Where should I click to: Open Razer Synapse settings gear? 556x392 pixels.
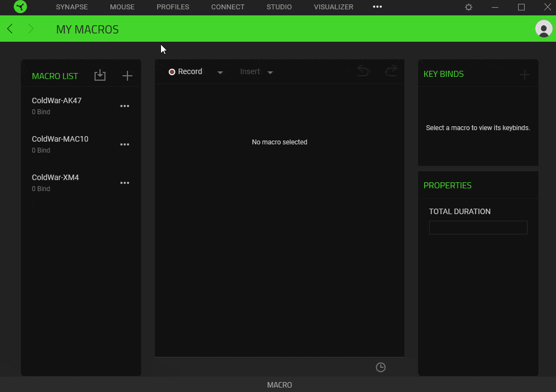[x=468, y=7]
